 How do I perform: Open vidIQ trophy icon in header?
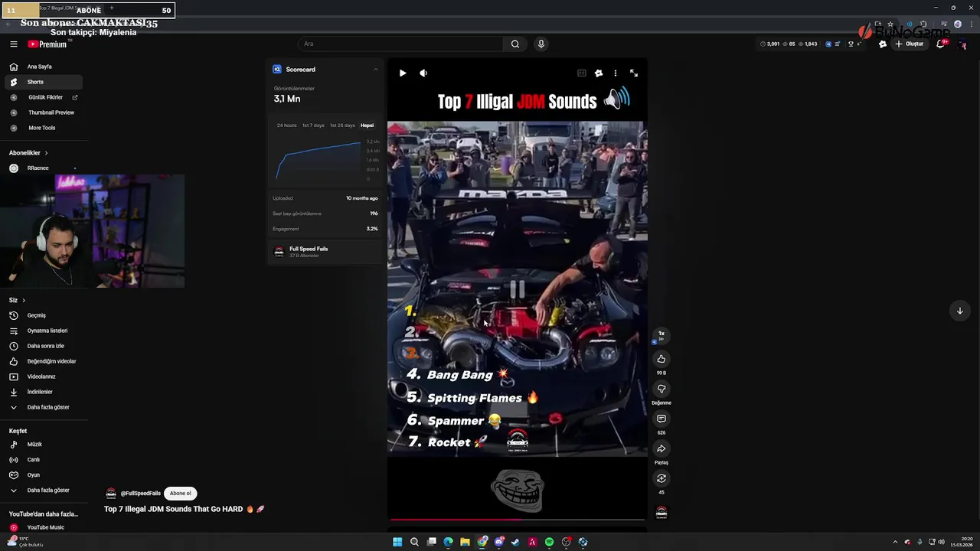pos(851,44)
